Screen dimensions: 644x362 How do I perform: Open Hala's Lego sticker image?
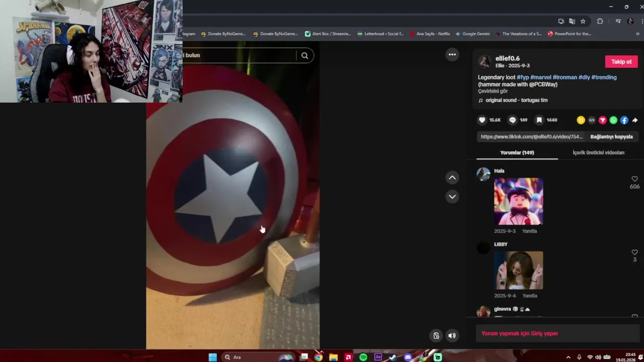pos(518,201)
